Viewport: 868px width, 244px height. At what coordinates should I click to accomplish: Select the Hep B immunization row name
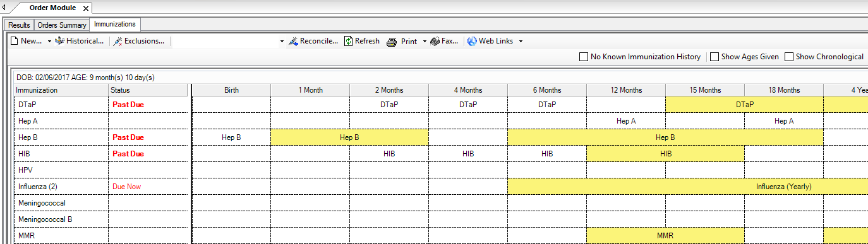28,137
